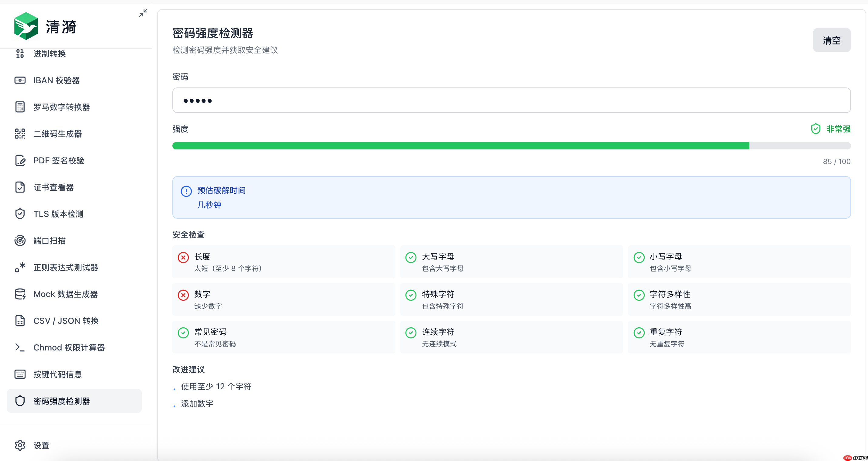Open the 二维码生成器 tool
The height and width of the screenshot is (461, 868).
(x=57, y=134)
